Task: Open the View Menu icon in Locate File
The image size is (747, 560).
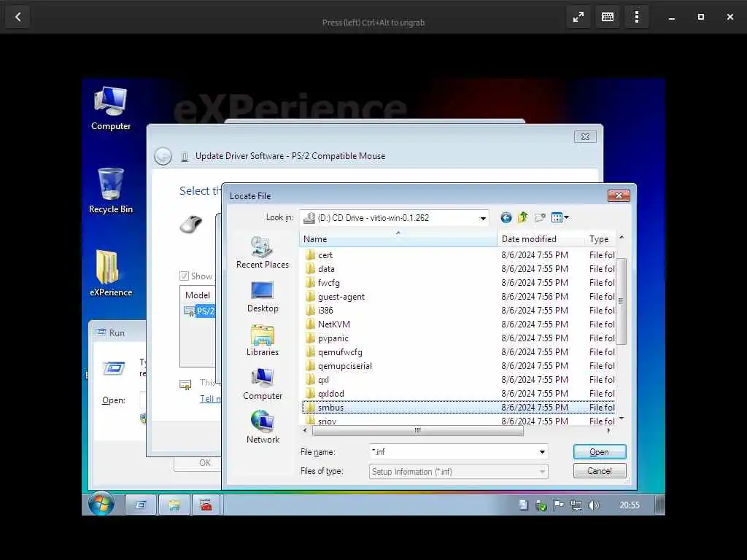Action: (560, 217)
